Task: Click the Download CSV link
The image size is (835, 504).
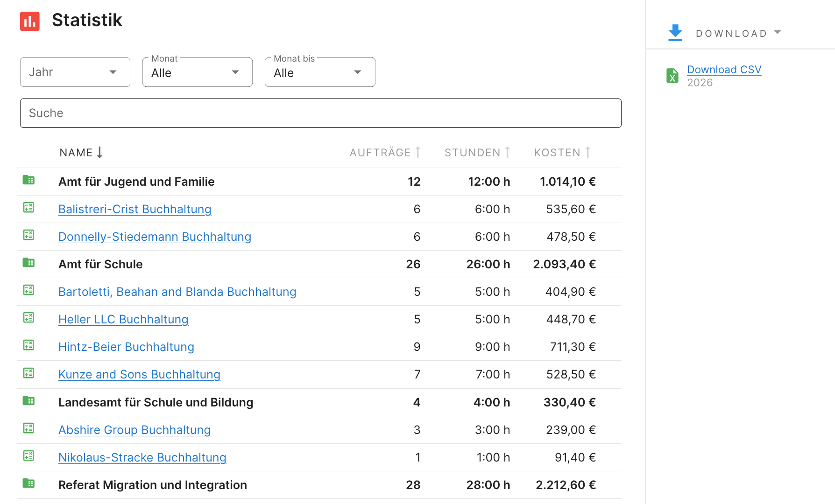Action: (x=724, y=70)
